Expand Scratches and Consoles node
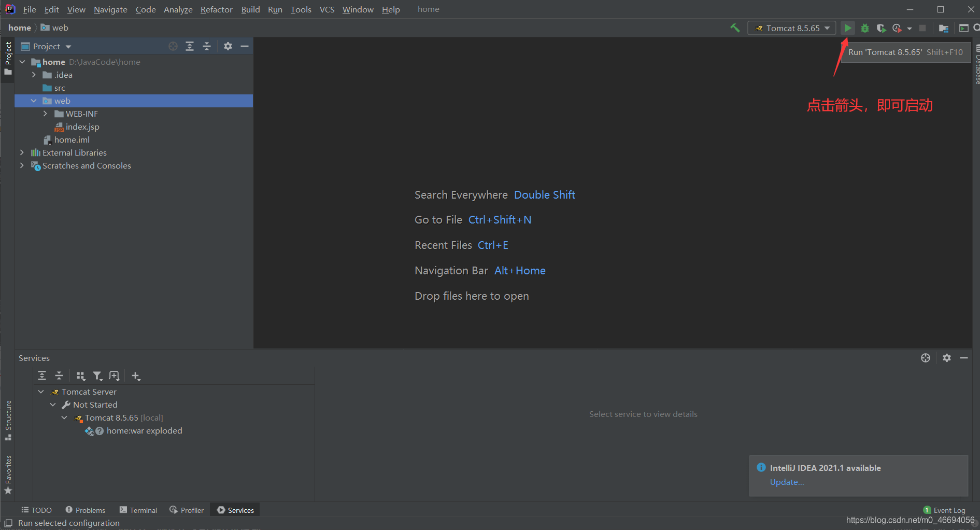Image resolution: width=980 pixels, height=530 pixels. click(22, 165)
